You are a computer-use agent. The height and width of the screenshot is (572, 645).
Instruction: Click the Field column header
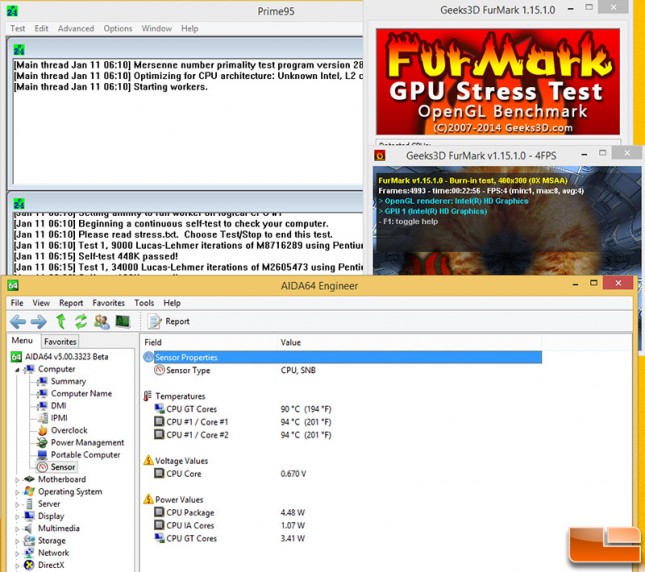click(x=208, y=342)
